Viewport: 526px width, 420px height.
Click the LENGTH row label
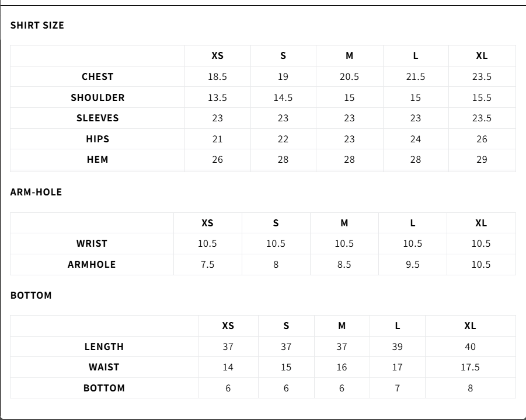[x=104, y=346]
